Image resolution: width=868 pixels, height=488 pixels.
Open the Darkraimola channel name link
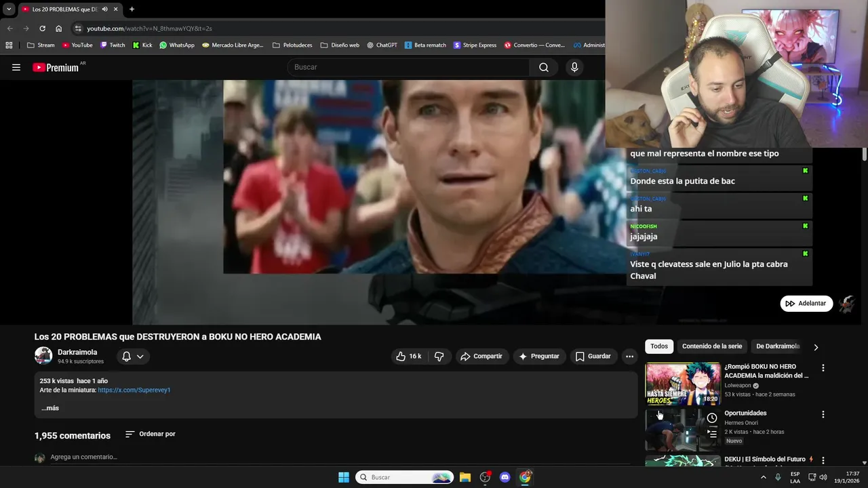pos(77,352)
